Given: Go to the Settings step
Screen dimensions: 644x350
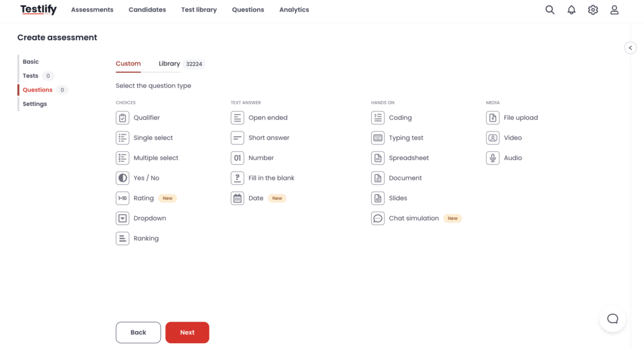Looking at the screenshot, I should 35,104.
